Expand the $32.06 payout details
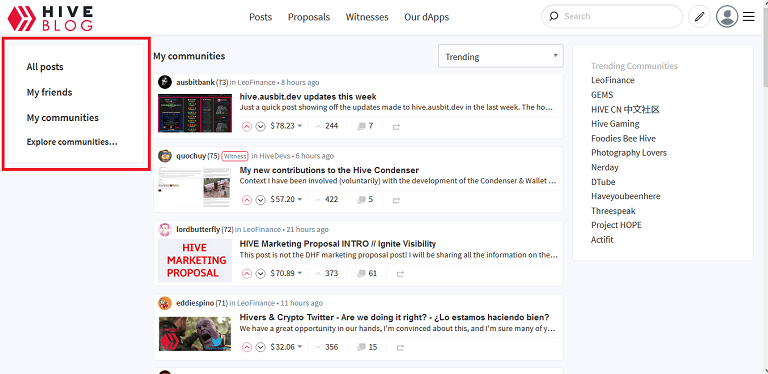The height and width of the screenshot is (374, 768). click(x=286, y=347)
